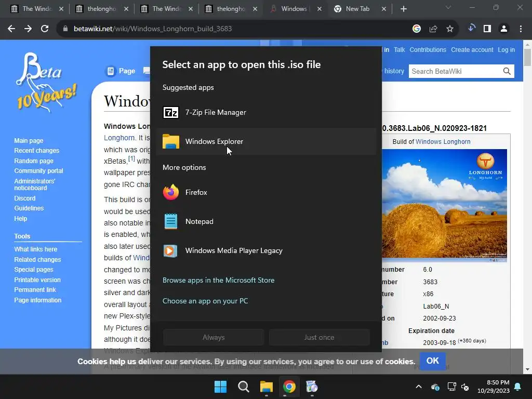The image size is (532, 399).
Task: Choose Windows Media Player Legacy
Action: [x=266, y=251]
